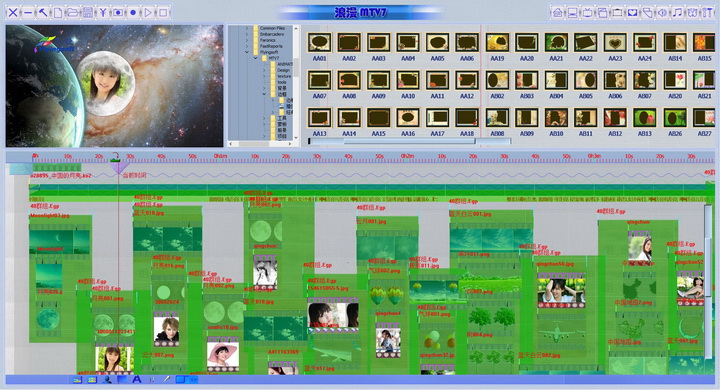The image size is (720, 390).
Task: Click the folder tree vertical scrollbar down arrow
Action: [296, 138]
